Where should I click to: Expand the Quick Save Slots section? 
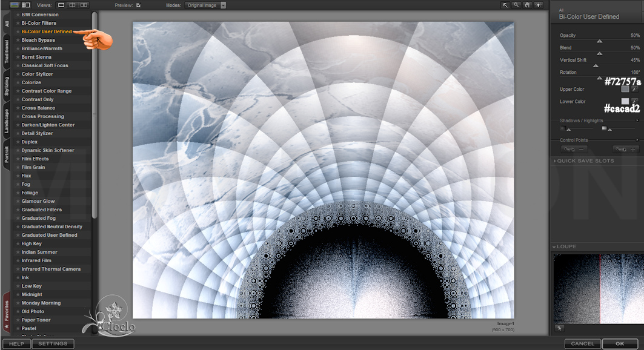[x=554, y=161]
